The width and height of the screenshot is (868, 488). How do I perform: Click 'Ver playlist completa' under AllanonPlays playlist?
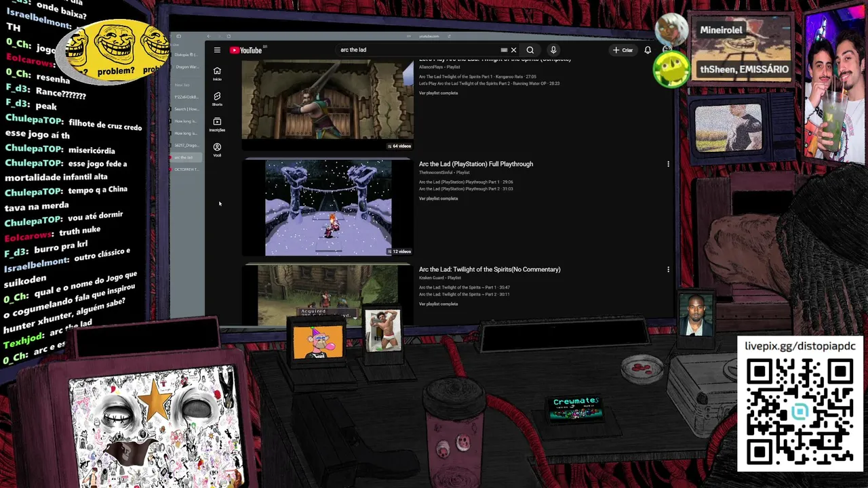click(x=438, y=93)
